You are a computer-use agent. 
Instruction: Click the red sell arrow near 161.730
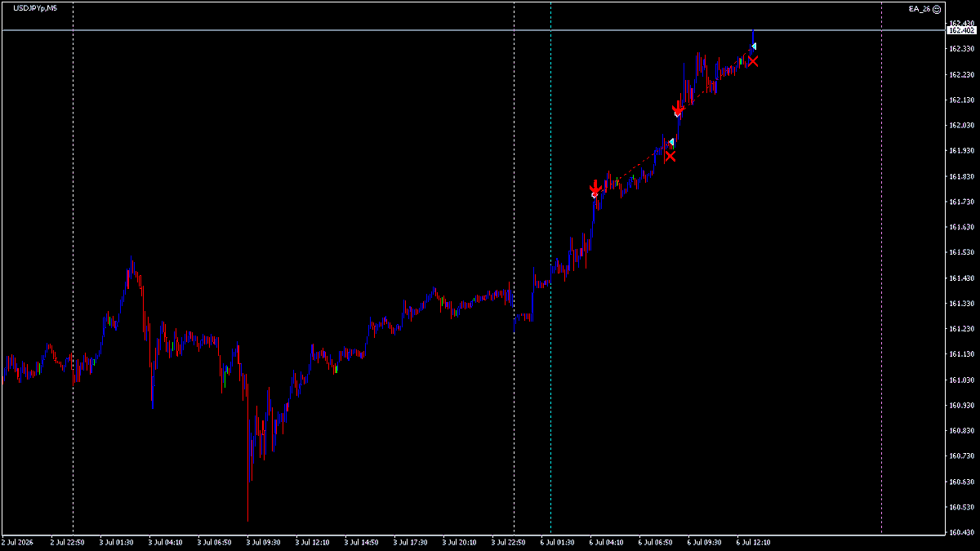coord(595,189)
